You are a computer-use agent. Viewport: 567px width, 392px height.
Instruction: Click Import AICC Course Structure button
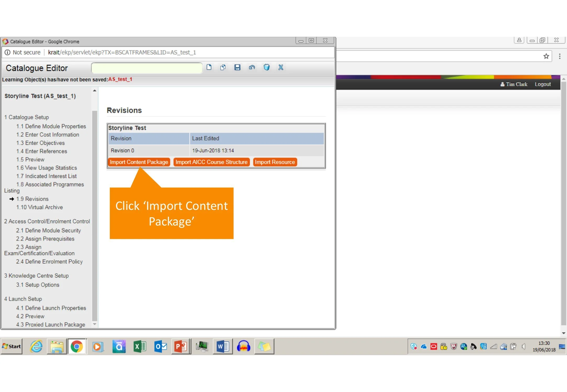tap(211, 162)
